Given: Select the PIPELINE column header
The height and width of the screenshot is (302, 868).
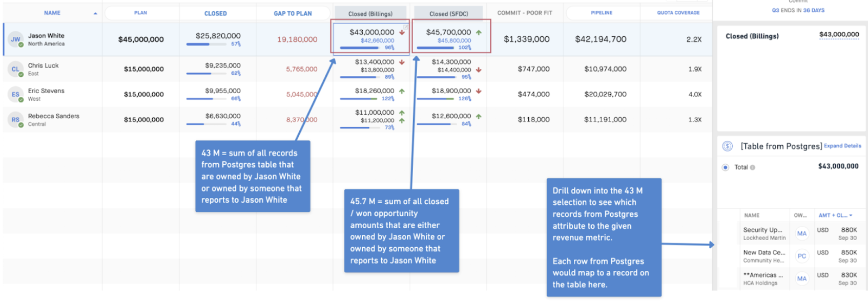Looking at the screenshot, I should [x=602, y=13].
